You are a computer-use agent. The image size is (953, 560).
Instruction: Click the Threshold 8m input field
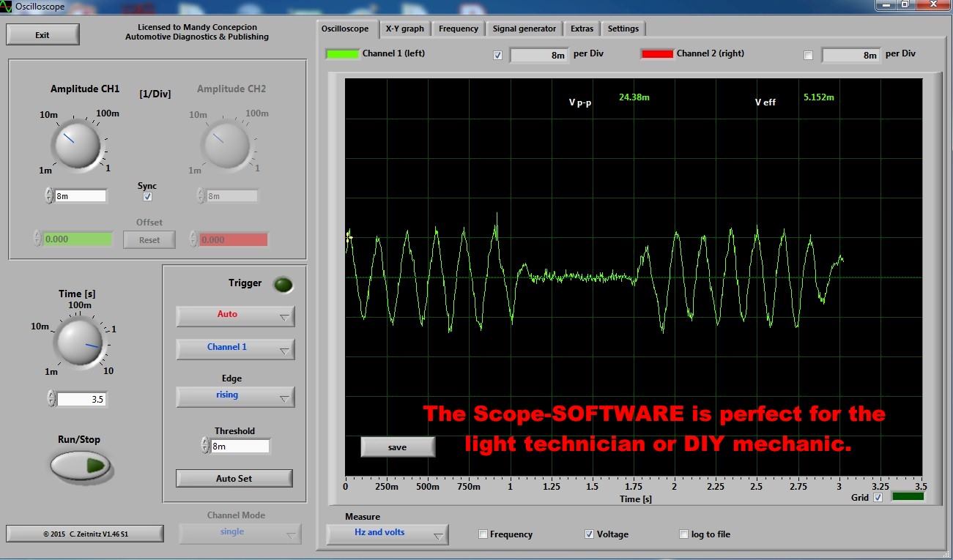coord(240,446)
